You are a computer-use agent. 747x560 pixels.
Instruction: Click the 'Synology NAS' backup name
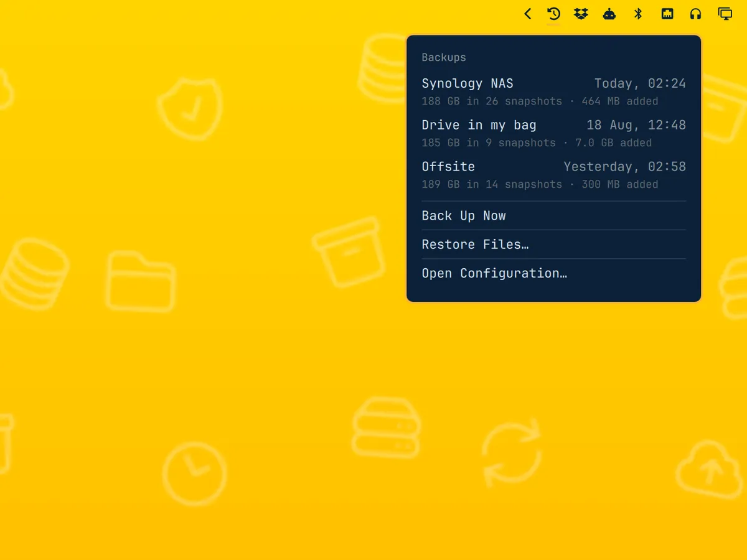click(x=467, y=83)
